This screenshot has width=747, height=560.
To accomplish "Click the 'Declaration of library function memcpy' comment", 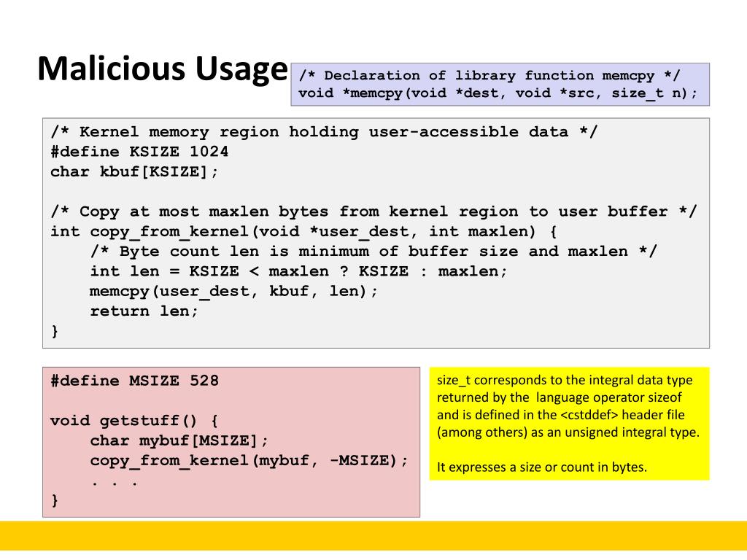I will point(489,76).
